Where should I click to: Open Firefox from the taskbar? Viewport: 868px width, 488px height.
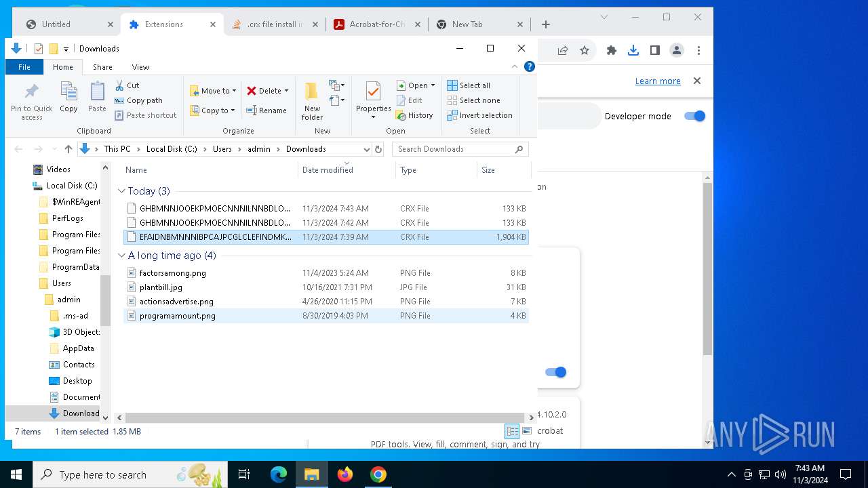coord(345,474)
